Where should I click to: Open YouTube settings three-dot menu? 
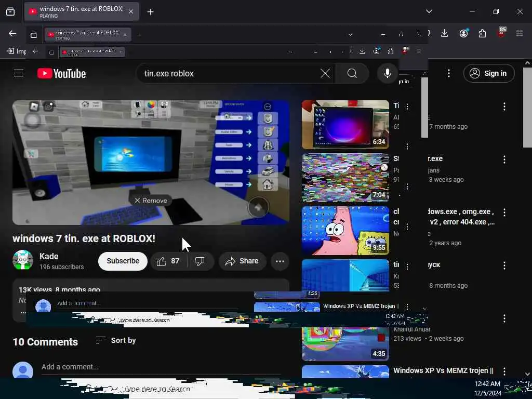click(448, 73)
